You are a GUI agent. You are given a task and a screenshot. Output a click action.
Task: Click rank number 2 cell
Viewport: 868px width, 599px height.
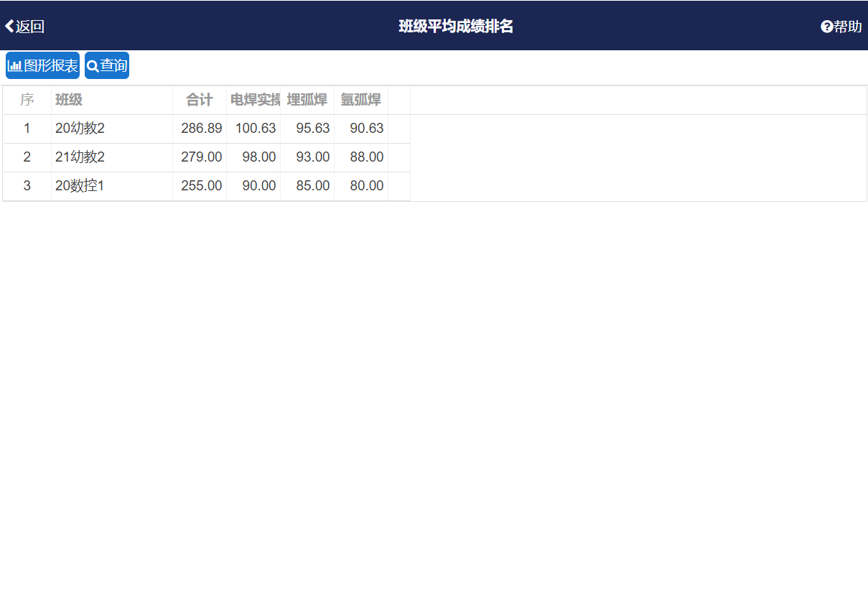pos(27,157)
